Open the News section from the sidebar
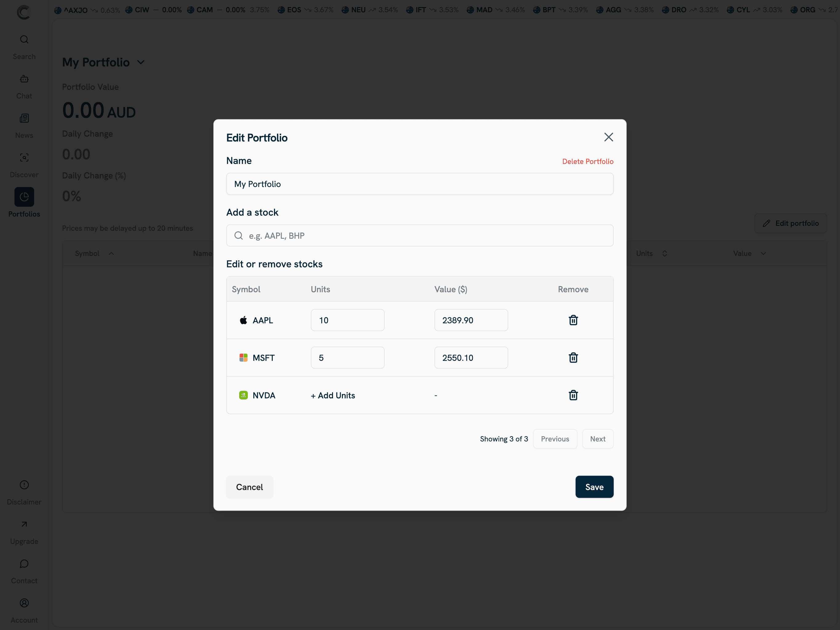This screenshot has height=630, width=840. coord(24,118)
